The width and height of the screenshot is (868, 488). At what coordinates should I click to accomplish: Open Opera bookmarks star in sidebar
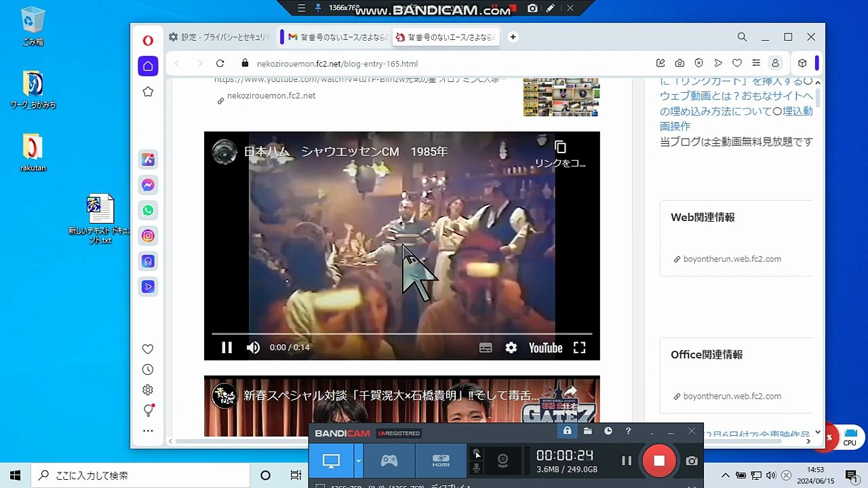[x=148, y=91]
